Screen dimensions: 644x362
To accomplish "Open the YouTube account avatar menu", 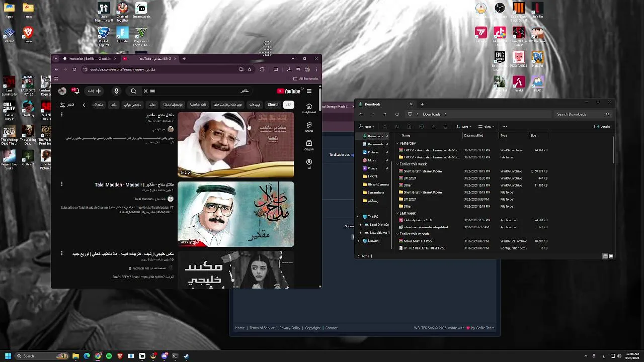I will 62,91.
